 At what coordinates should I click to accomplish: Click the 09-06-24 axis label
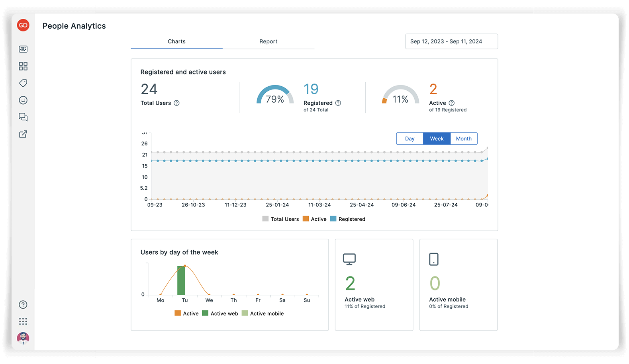click(404, 205)
